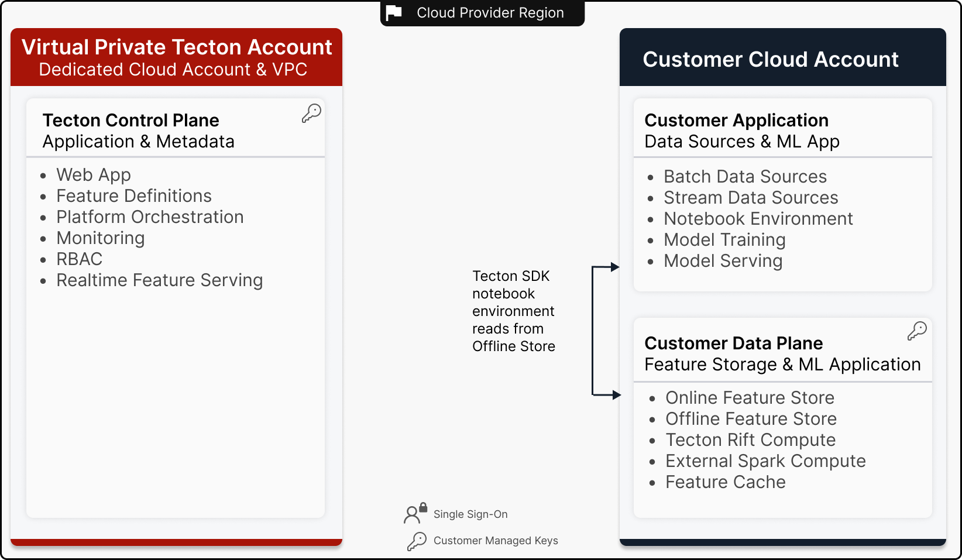Select the Batch Data Sources item
Viewport: 962px width, 560px height.
click(745, 177)
